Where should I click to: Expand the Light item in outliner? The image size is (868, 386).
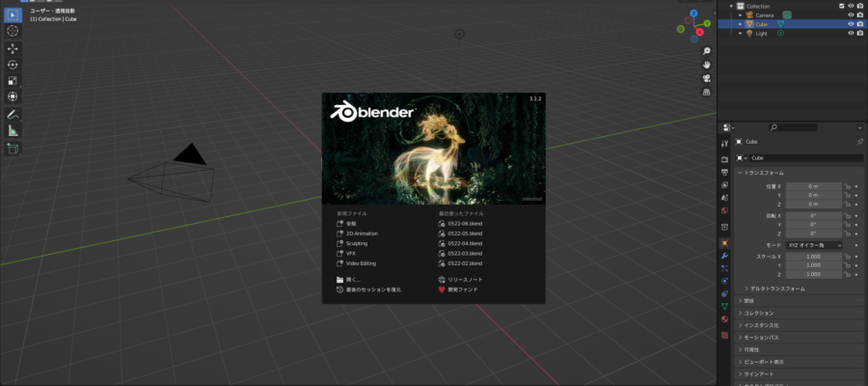[740, 33]
